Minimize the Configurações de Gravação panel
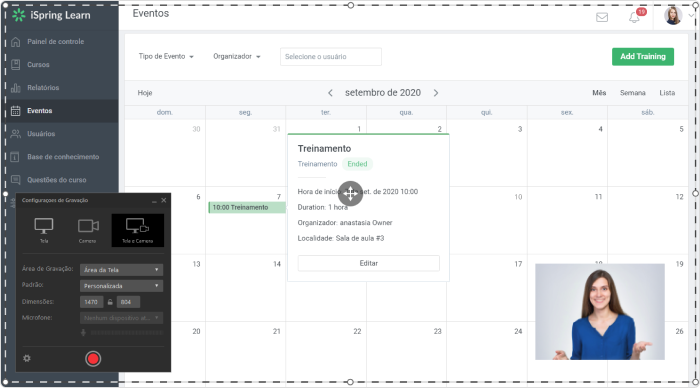Screen dimensions: 700x388 click(x=154, y=201)
